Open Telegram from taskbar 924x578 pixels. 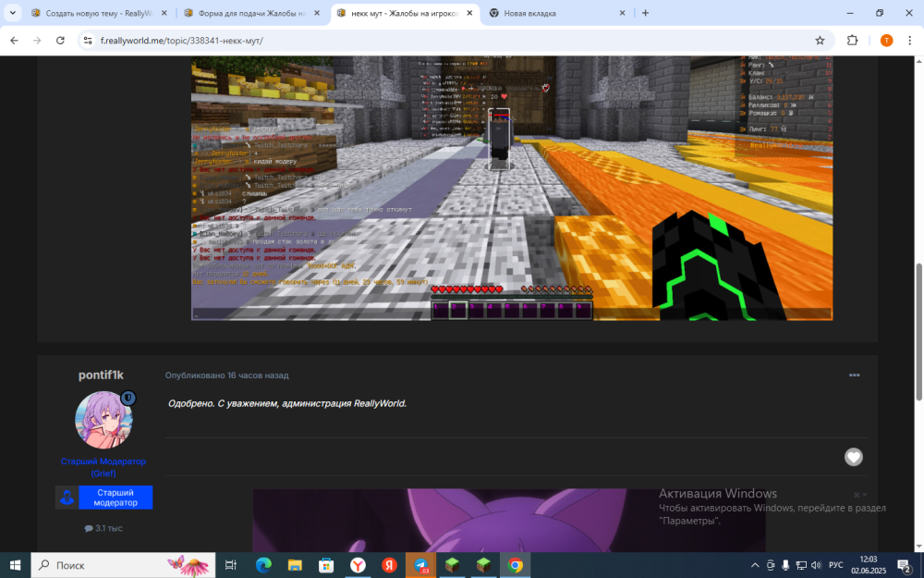(x=420, y=565)
